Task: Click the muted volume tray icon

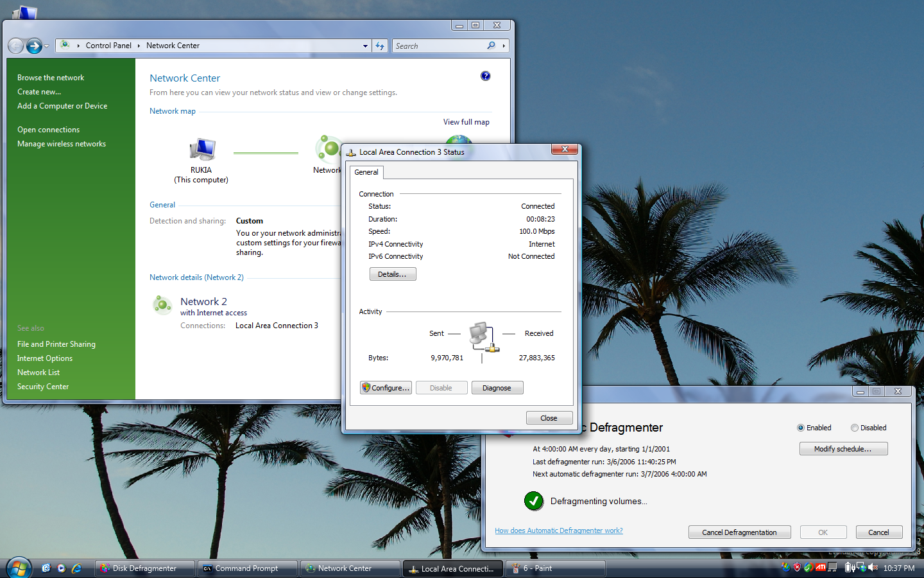Action: tap(873, 567)
